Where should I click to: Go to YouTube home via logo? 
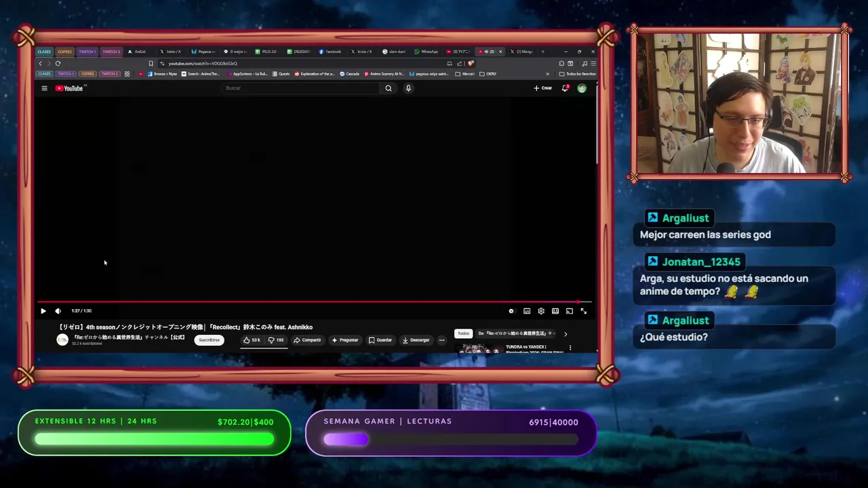tap(69, 88)
